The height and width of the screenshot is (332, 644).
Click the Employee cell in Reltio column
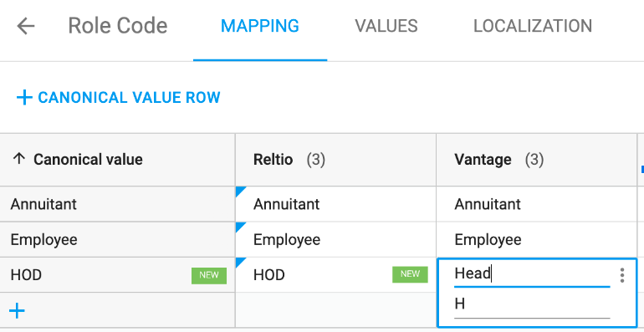click(335, 239)
